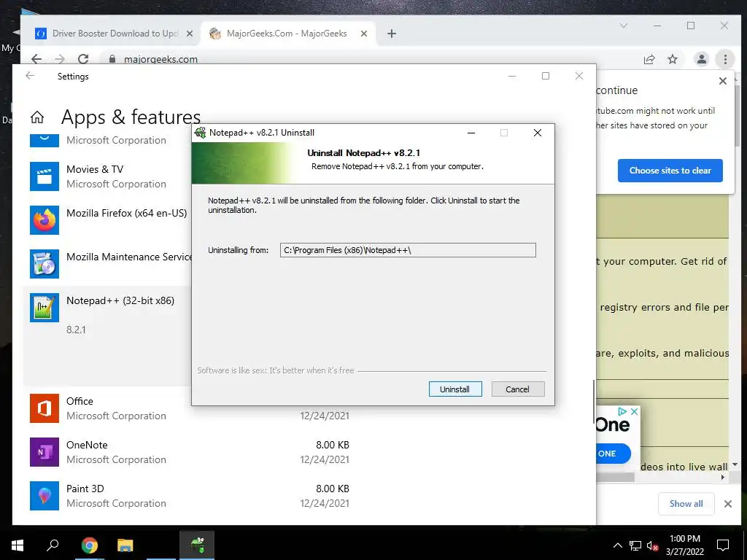Close the Chrome downloads bar
Screen dimensions: 747x560
click(728, 504)
